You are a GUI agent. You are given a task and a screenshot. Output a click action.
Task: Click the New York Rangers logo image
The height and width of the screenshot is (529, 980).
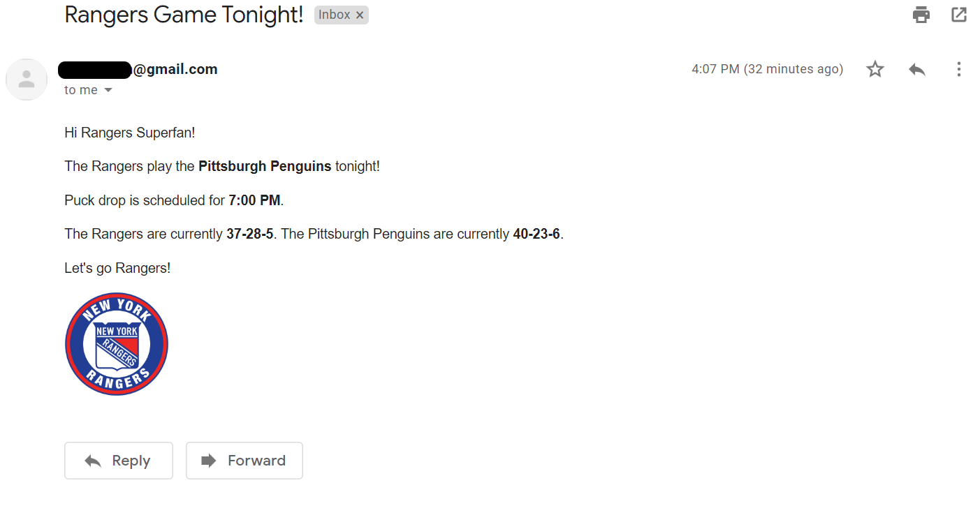coord(117,344)
